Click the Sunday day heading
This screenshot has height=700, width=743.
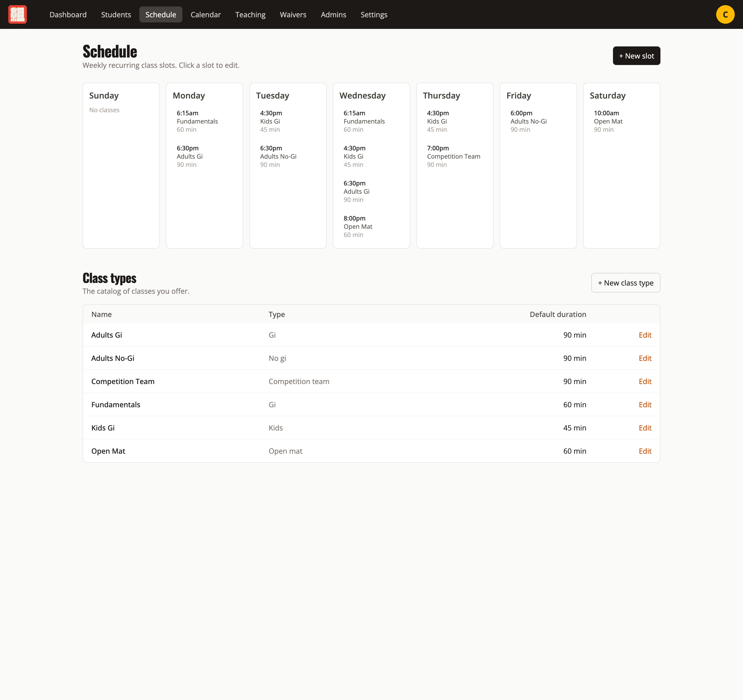click(104, 95)
